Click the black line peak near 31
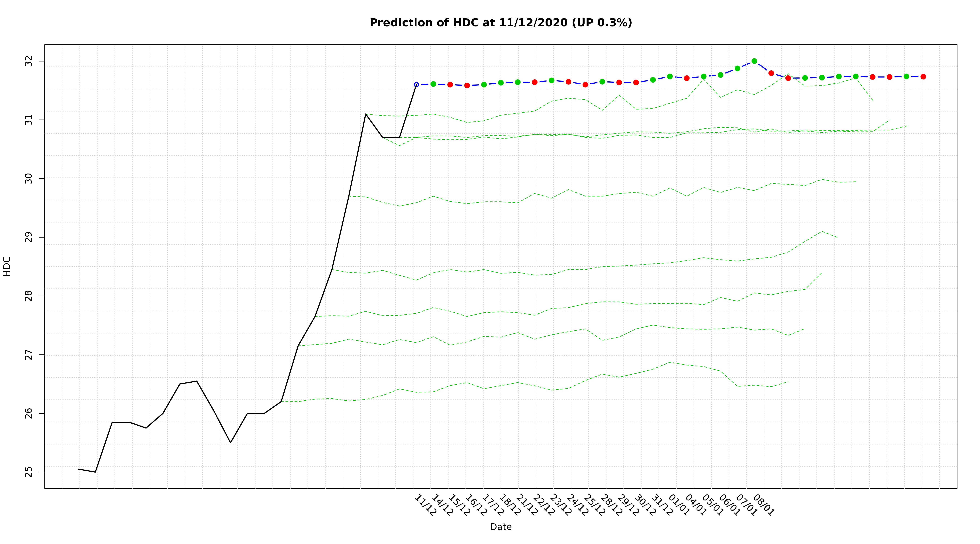Viewport: 980px width, 544px height. pos(366,114)
